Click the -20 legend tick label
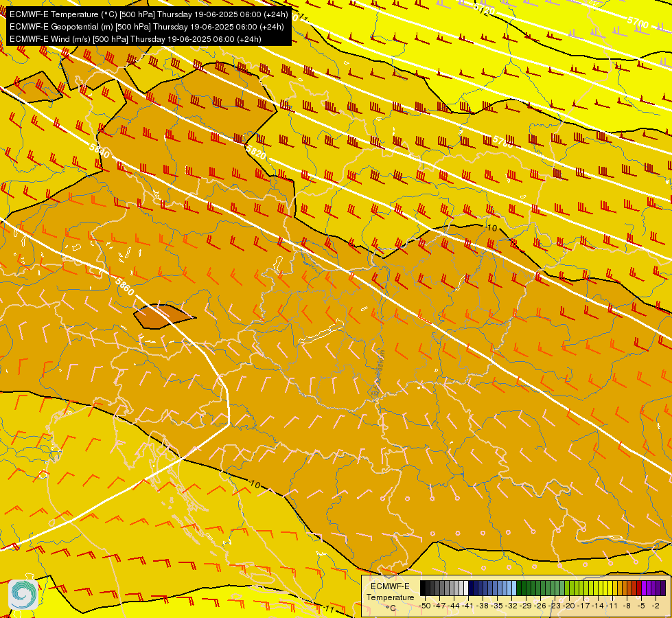This screenshot has height=618, width=672. click(x=570, y=606)
